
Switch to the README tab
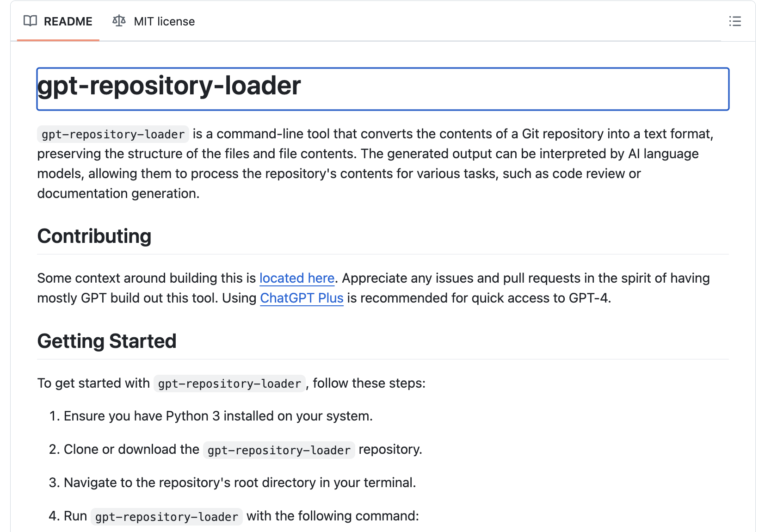coord(68,21)
